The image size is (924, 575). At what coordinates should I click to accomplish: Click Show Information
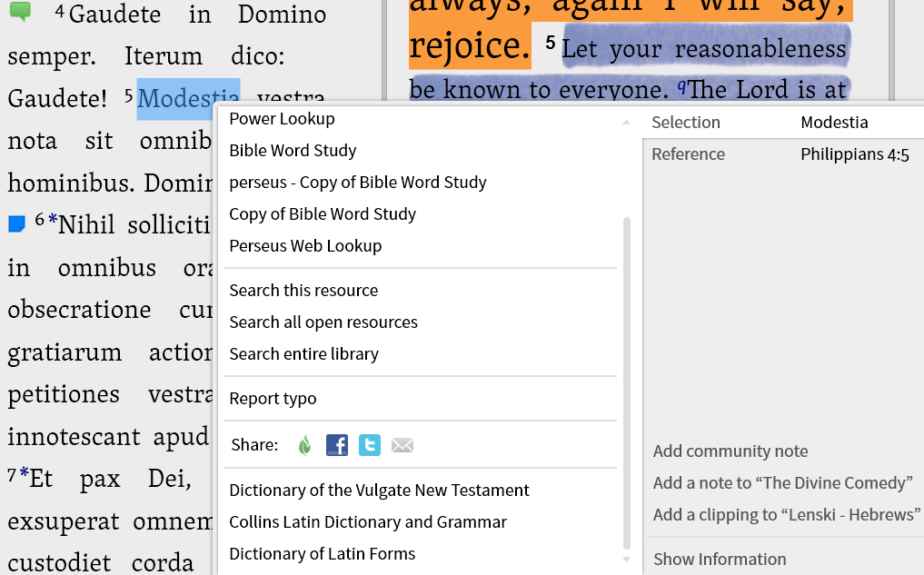[720, 559]
